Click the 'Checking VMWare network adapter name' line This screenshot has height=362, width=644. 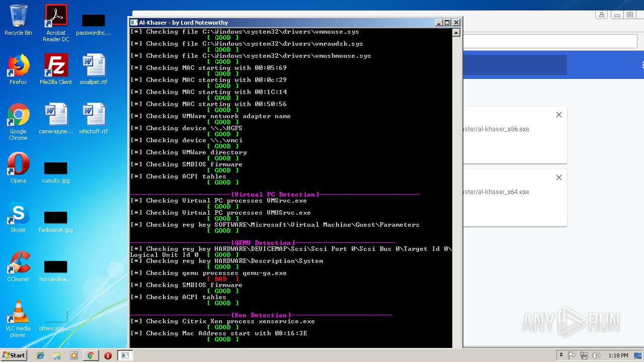(x=210, y=116)
